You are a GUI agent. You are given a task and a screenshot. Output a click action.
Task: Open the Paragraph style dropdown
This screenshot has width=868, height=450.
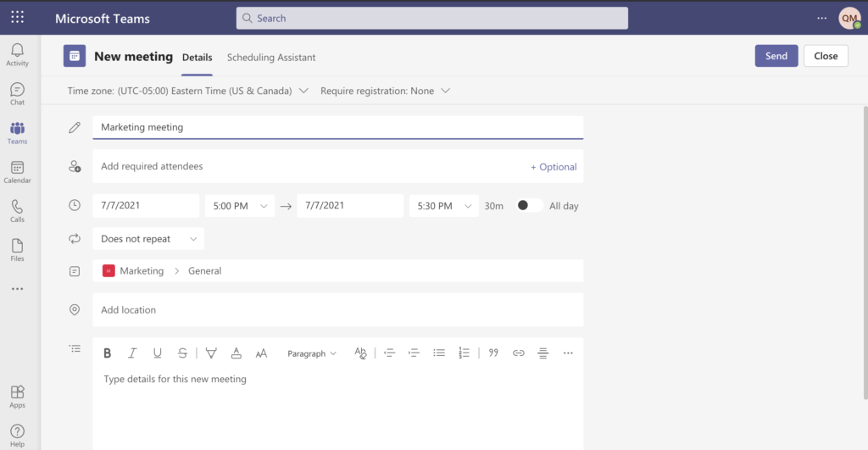tap(312, 353)
